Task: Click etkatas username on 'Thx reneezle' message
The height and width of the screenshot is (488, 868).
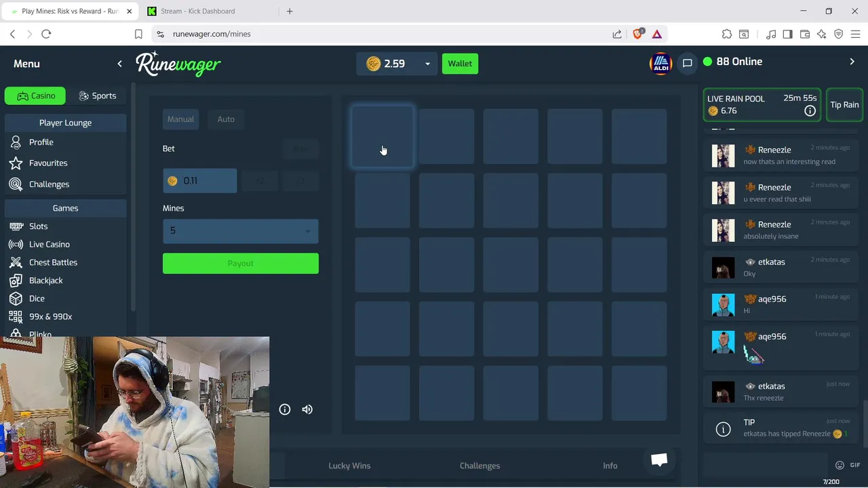Action: [772, 386]
